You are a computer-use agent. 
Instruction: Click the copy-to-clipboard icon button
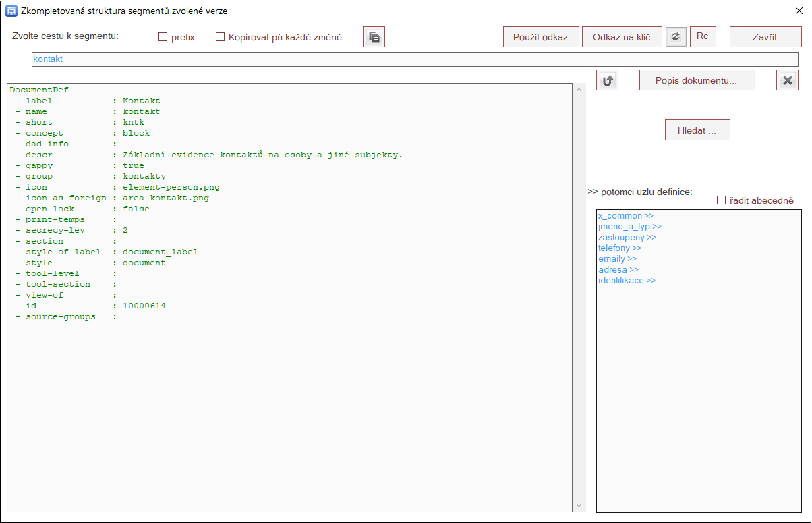374,37
